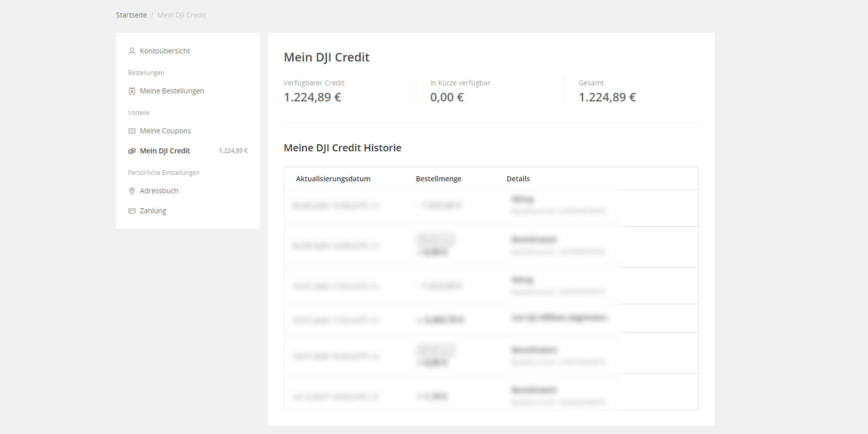The width and height of the screenshot is (868, 434).
Task: Click the Kontoübersicht user icon
Action: click(x=132, y=51)
